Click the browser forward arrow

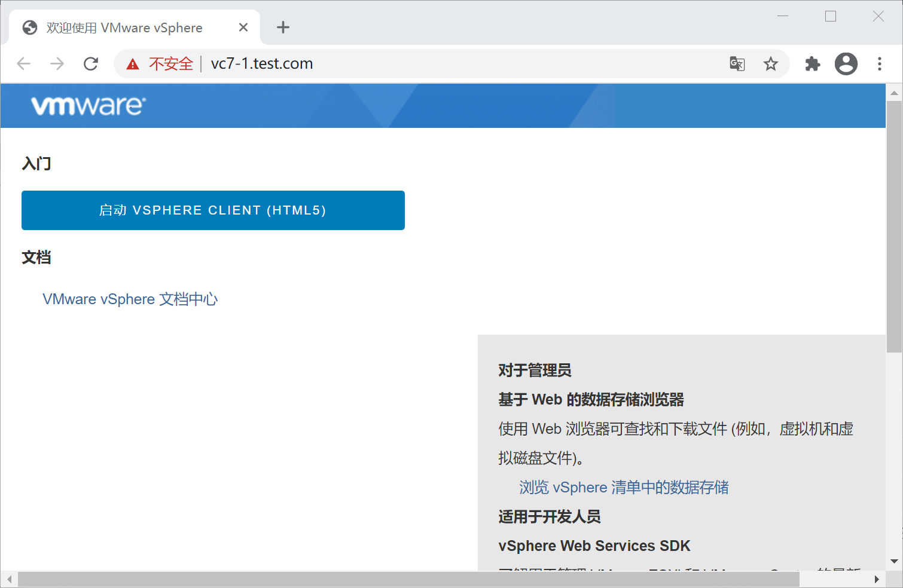[57, 64]
